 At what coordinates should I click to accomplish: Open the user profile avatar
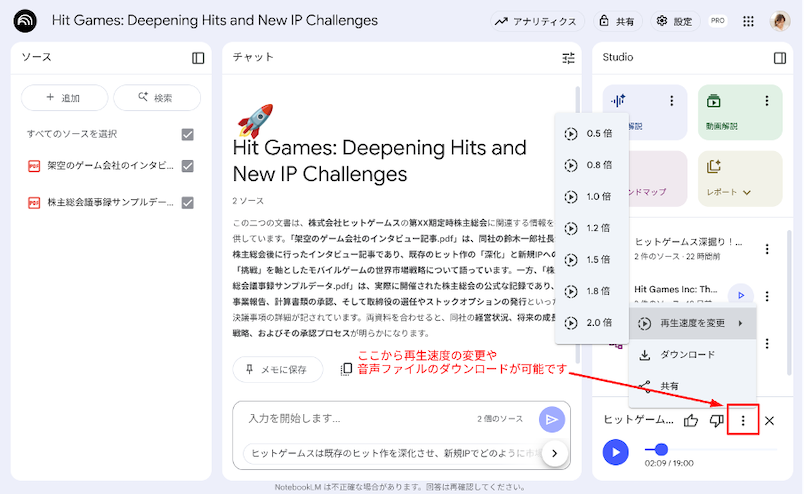tap(779, 21)
